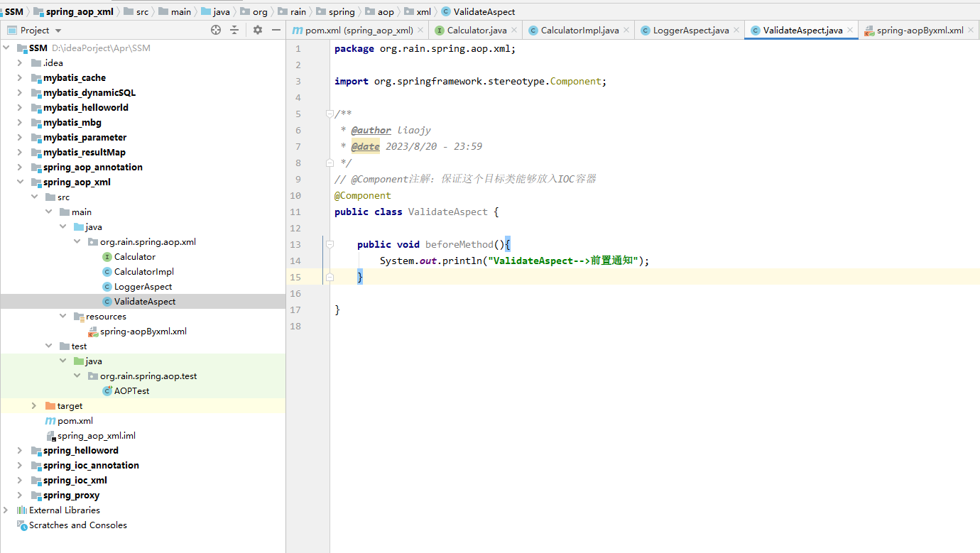Click ValidateAspect in breadcrumb bar
Screen dimensions: 980x553
[x=484, y=11]
